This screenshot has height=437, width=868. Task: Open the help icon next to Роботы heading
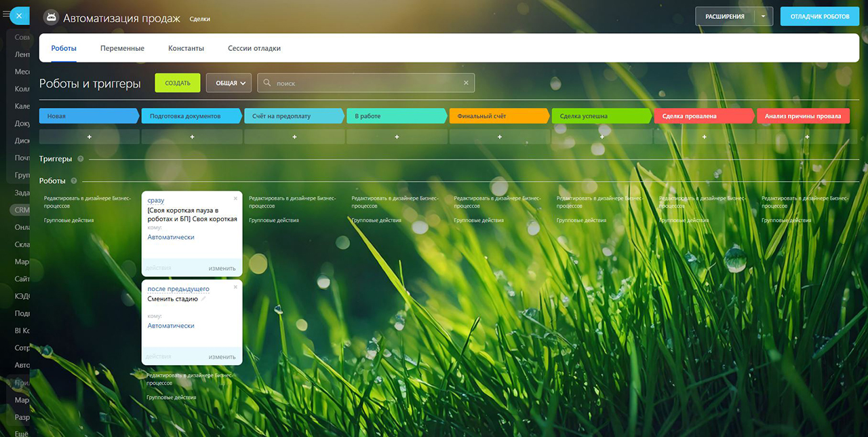(74, 181)
